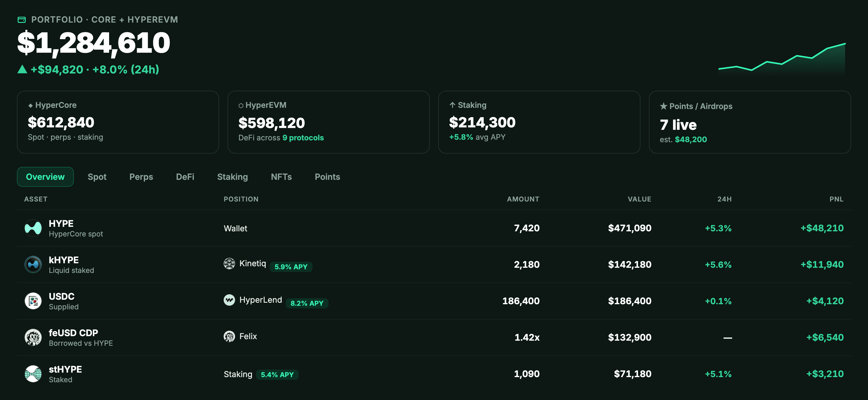Screen dimensions: 868x400
Task: Click the kHYPE token icon
Action: click(x=33, y=265)
